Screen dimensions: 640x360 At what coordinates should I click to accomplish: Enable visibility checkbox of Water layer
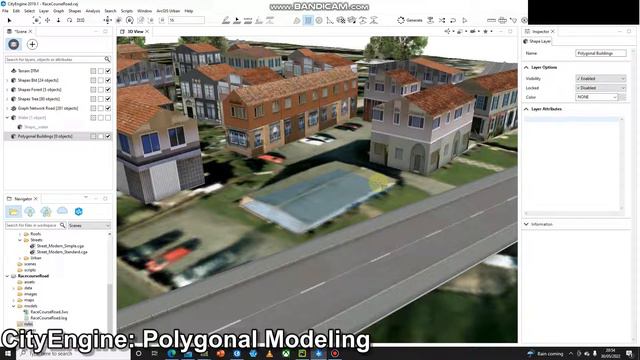coord(108,118)
